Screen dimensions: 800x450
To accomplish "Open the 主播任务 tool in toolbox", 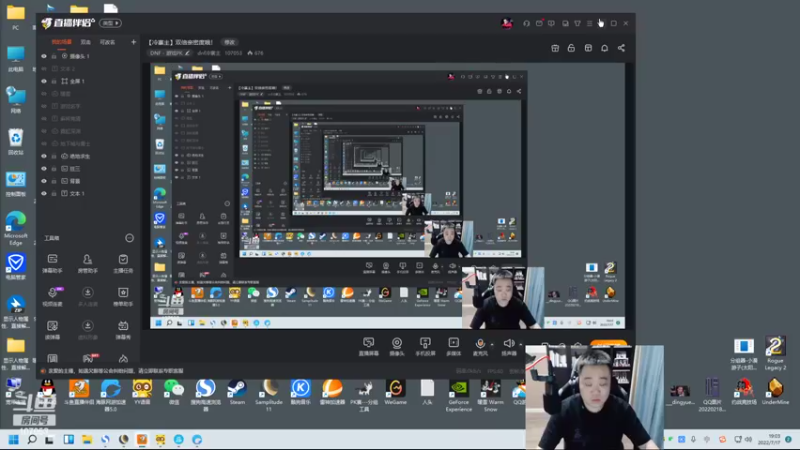I will [123, 263].
